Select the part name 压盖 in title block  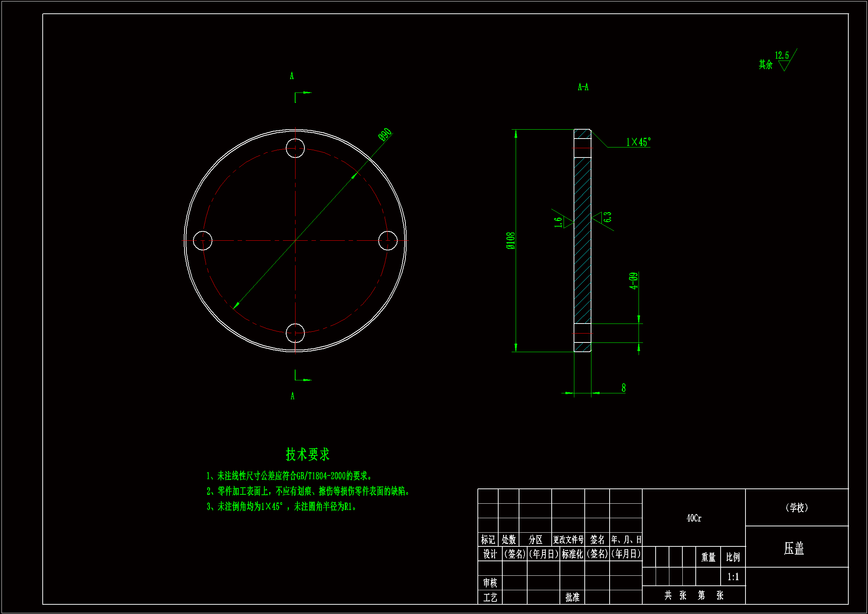[793, 548]
